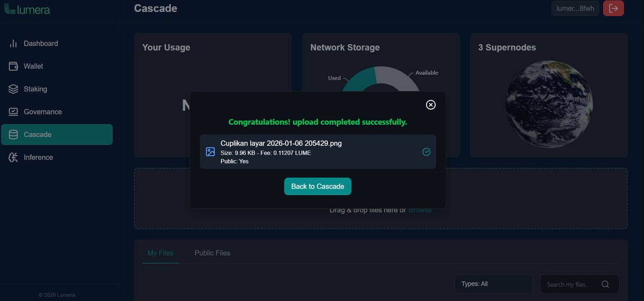Click the Back to Cascade button
This screenshot has height=301, width=644.
(x=318, y=187)
